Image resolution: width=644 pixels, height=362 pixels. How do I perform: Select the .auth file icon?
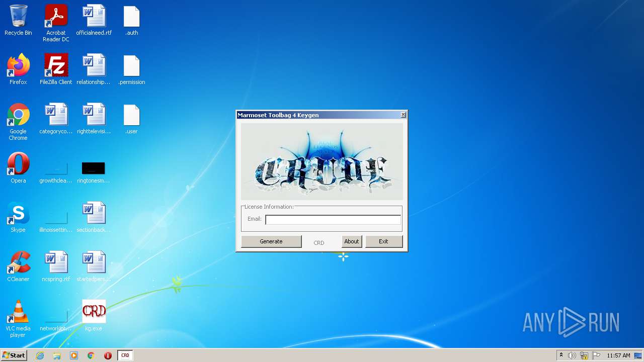pyautogui.click(x=132, y=21)
